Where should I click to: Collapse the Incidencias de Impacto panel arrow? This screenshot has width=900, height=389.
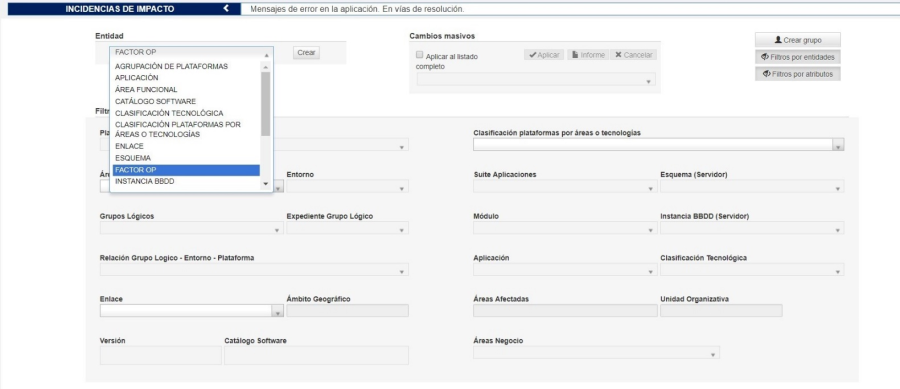click(x=226, y=9)
